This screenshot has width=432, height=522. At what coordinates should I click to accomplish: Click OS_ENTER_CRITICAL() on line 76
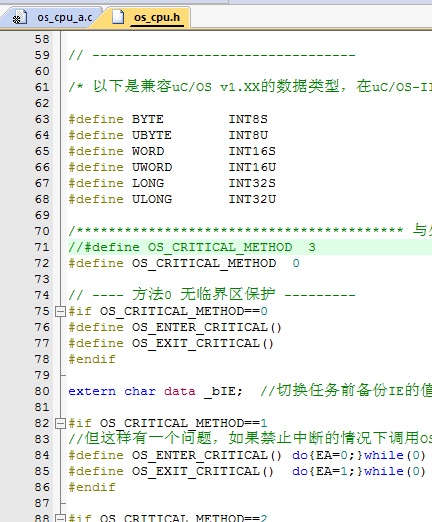point(207,327)
